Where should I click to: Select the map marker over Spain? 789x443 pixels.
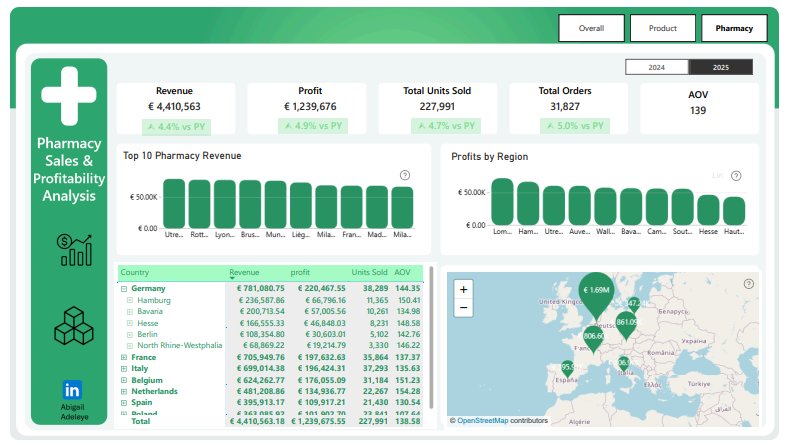click(x=568, y=368)
